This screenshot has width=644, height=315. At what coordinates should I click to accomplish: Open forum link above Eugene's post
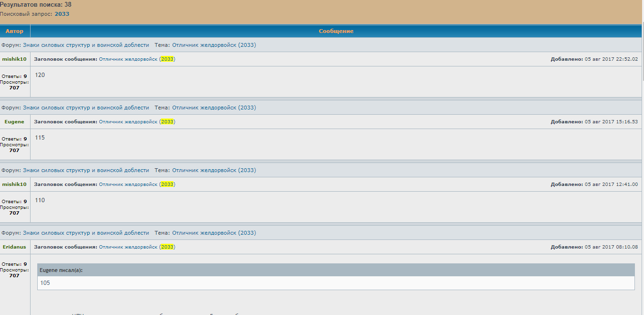point(86,108)
